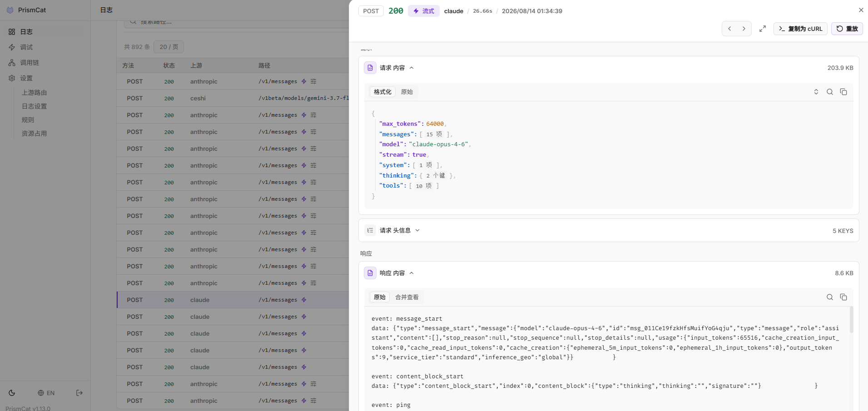Click the logout icon
Screen dimensions: 868x411
pyautogui.click(x=79, y=393)
